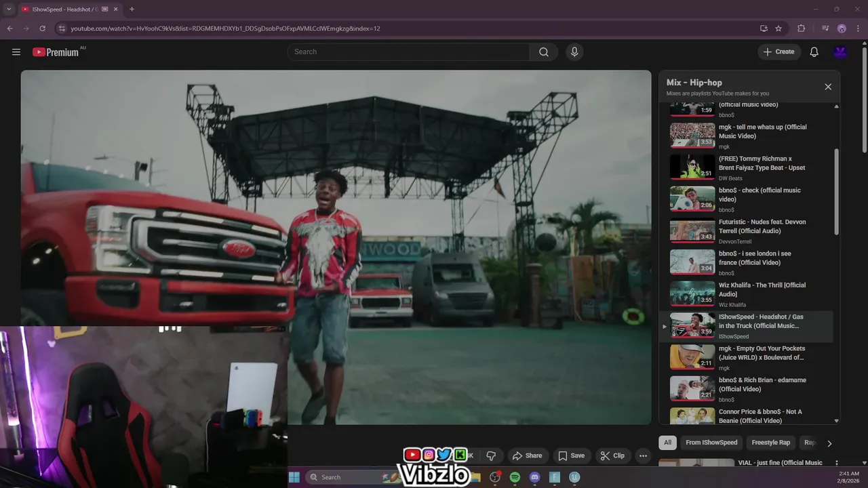
Task: Click the page vertical scrollbar thumb
Action: coord(864,98)
